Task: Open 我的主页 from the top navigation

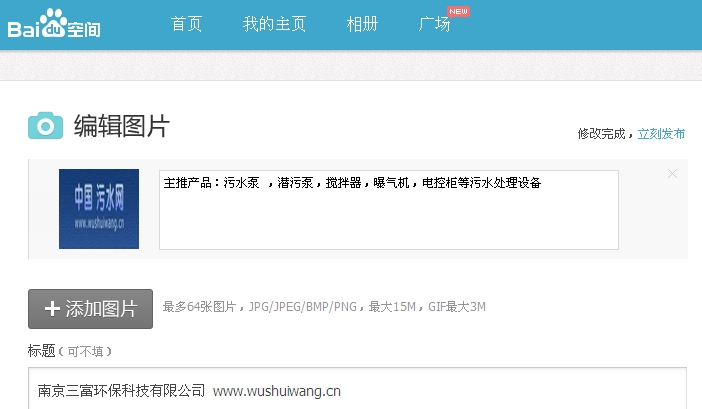Action: (x=274, y=24)
